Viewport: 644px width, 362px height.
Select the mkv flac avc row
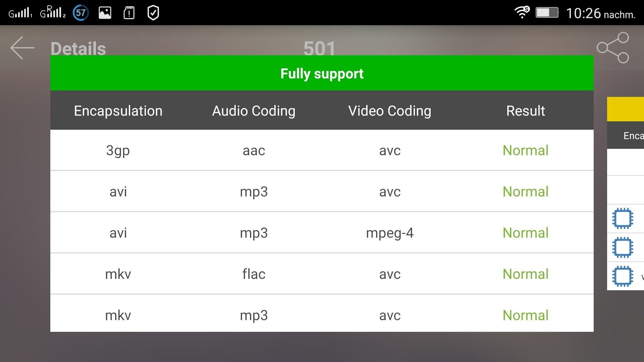(322, 274)
